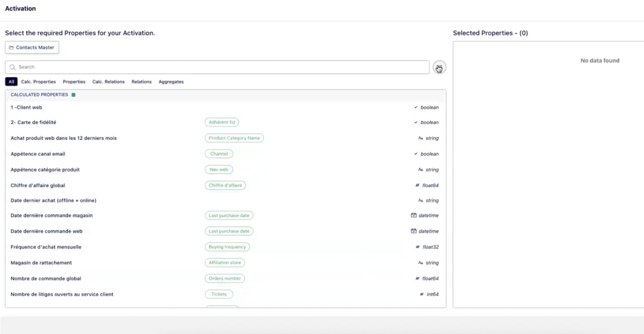
Task: Select the All filter tab
Action: [x=11, y=82]
